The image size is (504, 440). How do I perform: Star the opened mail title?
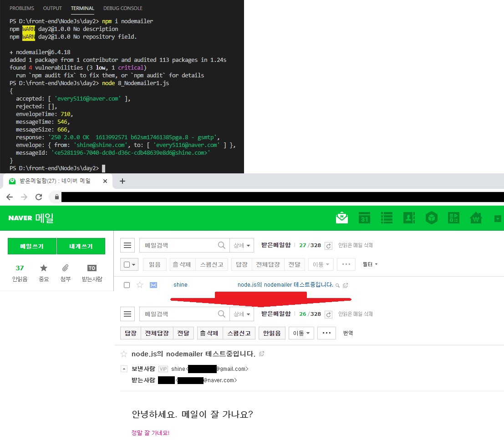(x=124, y=354)
